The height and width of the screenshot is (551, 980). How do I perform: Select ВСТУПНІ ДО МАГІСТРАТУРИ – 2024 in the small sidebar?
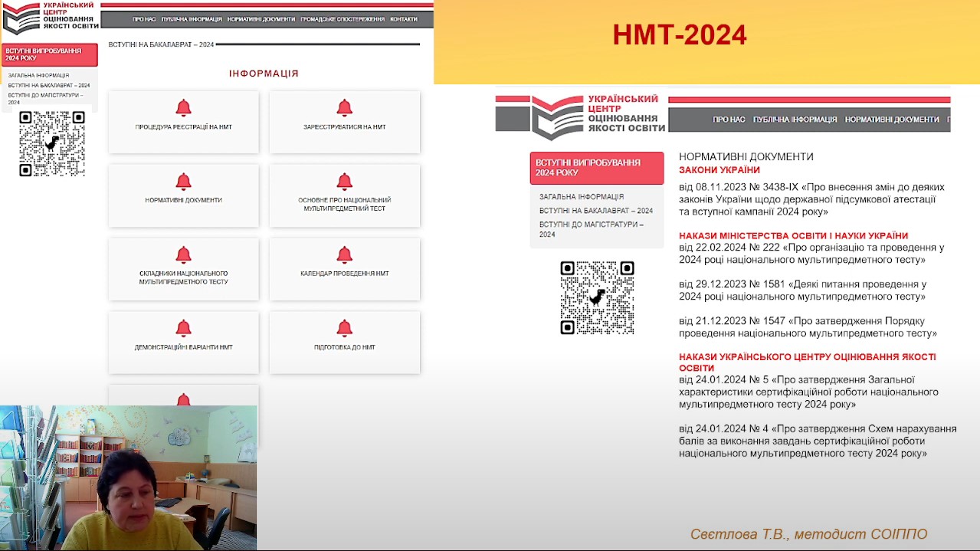point(46,98)
